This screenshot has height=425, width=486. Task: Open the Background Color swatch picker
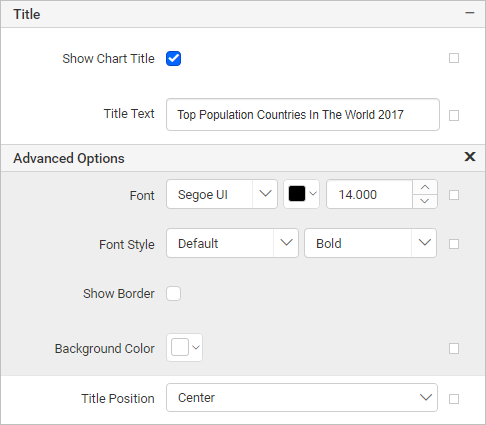[184, 347]
